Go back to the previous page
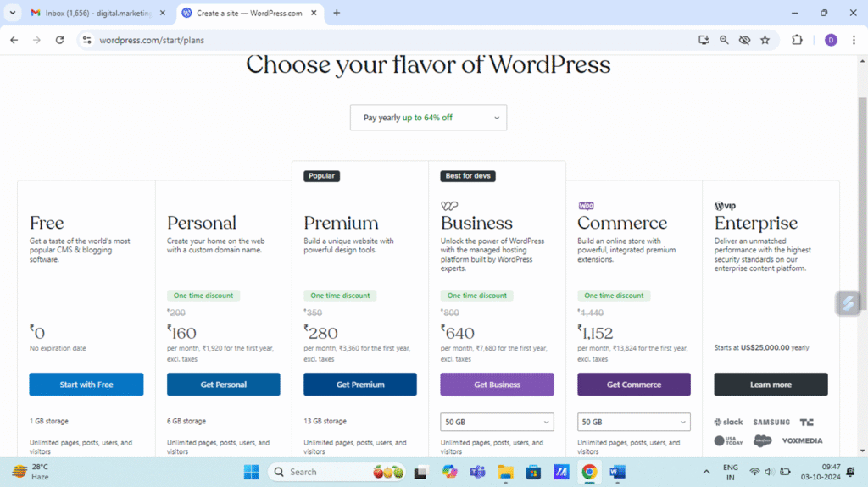 pyautogui.click(x=14, y=40)
